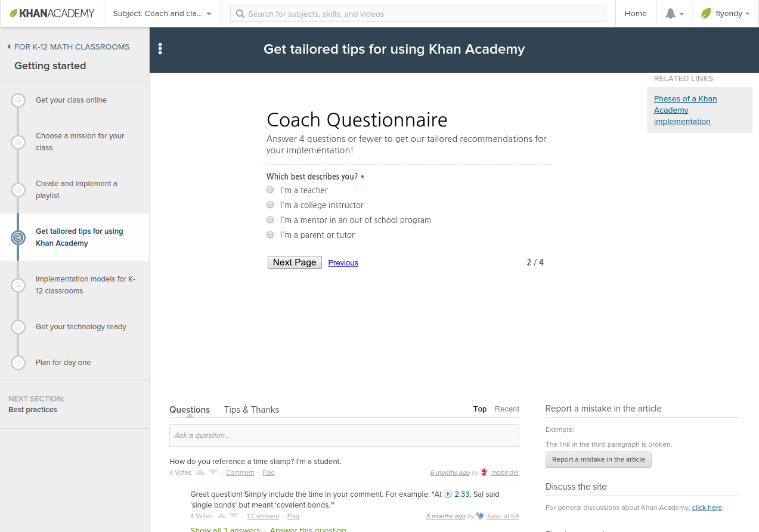This screenshot has width=759, height=532.
Task: Select 'I'm a college instructor' option
Action: coord(270,205)
